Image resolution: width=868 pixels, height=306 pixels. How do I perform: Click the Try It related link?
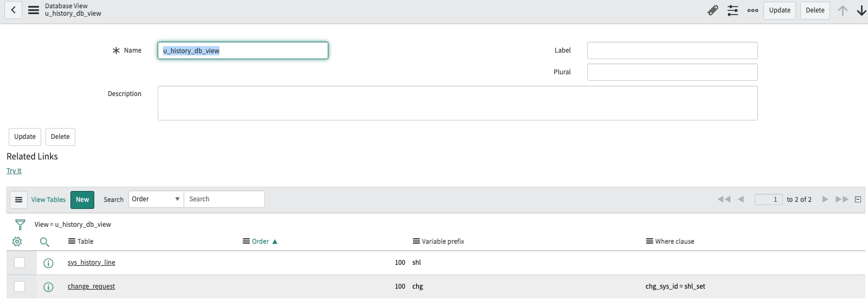14,171
